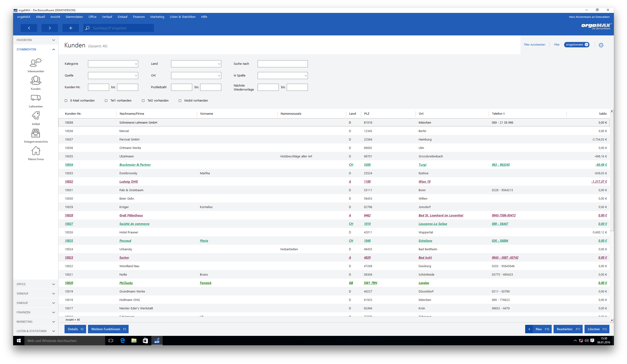Open the Listen & Statistiken menu
Viewport: 627px width, 364px height.
pos(183,17)
